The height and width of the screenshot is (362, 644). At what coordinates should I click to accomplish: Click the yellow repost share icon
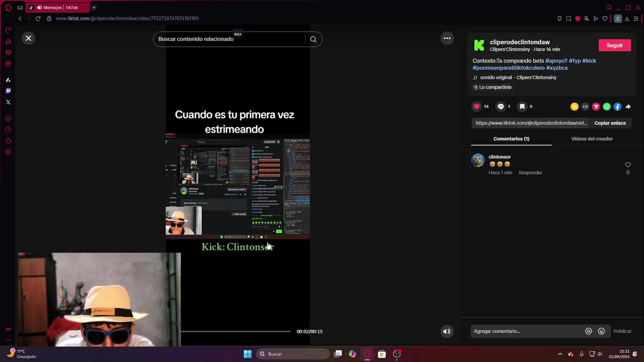[x=574, y=107]
